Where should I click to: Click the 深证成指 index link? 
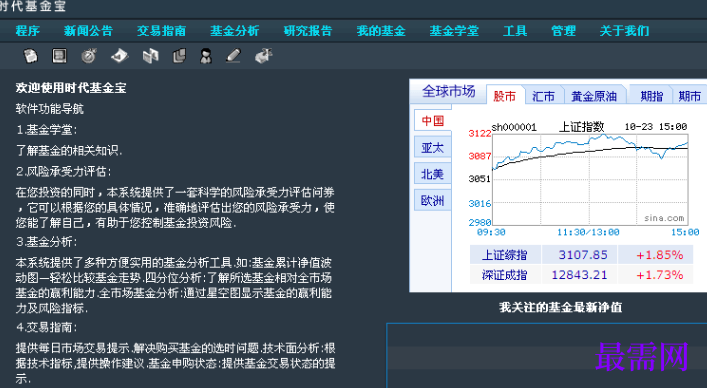(505, 275)
